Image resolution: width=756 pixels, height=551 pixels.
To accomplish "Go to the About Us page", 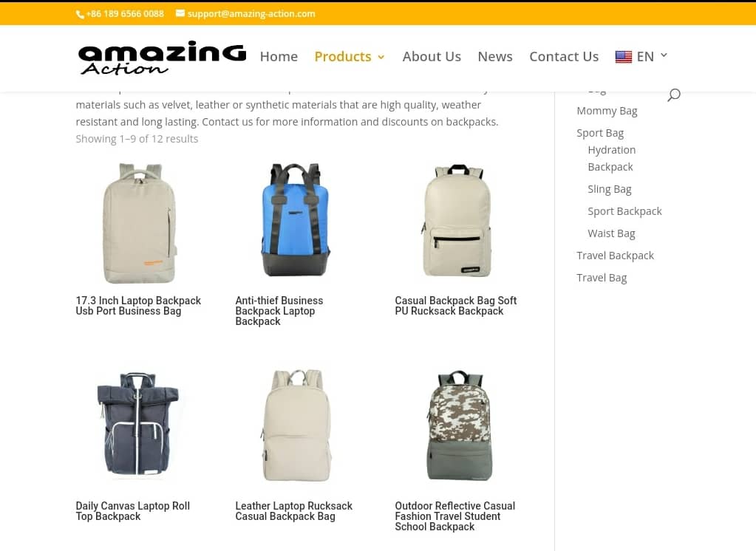I will [x=432, y=56].
